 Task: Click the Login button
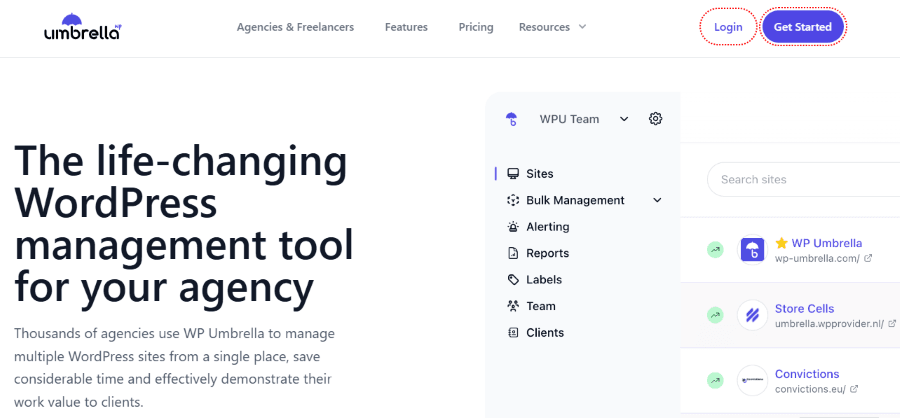728,27
